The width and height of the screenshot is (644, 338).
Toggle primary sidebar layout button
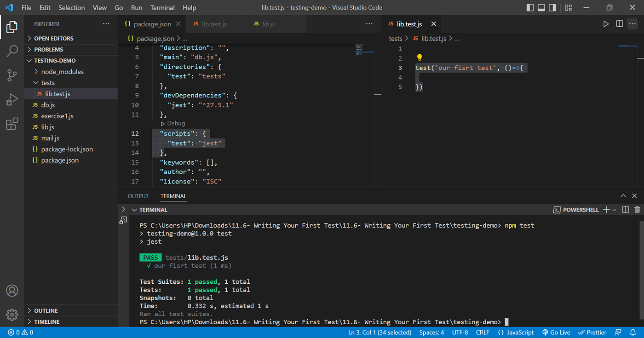(530, 8)
